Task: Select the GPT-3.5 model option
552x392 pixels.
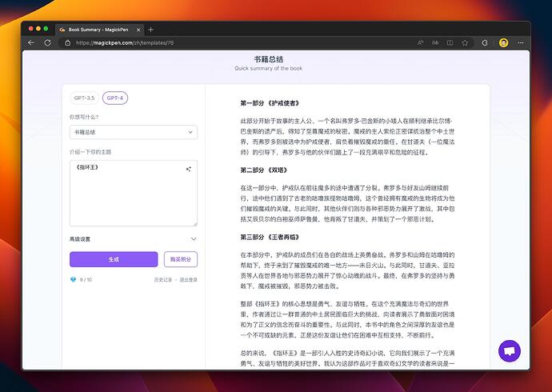Action: 84,98
